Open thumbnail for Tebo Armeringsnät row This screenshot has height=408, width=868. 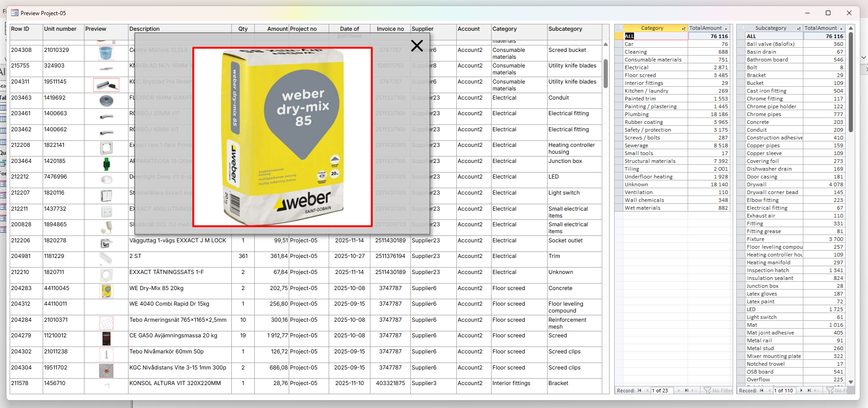(x=106, y=323)
